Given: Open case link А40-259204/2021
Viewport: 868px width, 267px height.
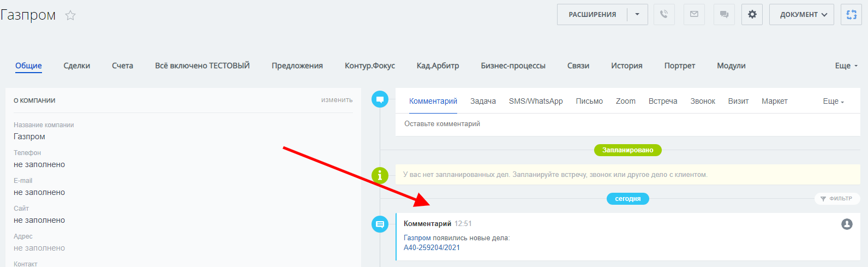Looking at the screenshot, I should [432, 248].
